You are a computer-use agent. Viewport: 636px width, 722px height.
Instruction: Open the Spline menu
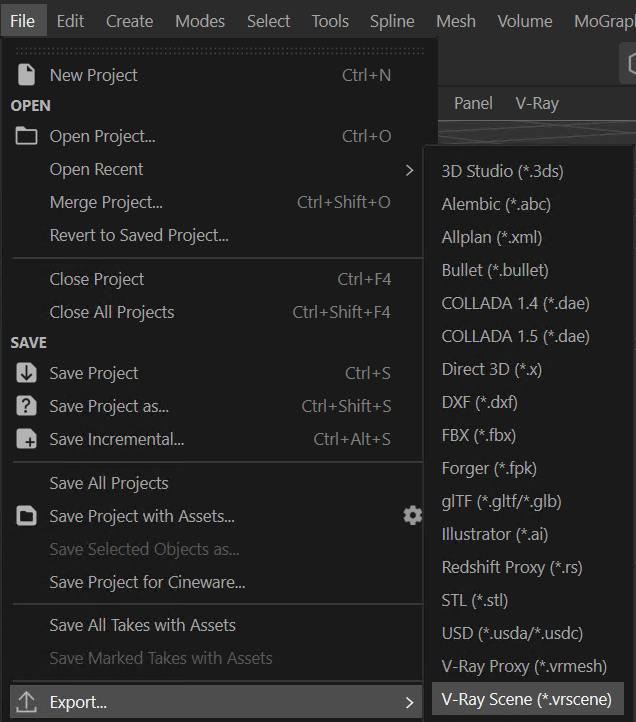(392, 21)
